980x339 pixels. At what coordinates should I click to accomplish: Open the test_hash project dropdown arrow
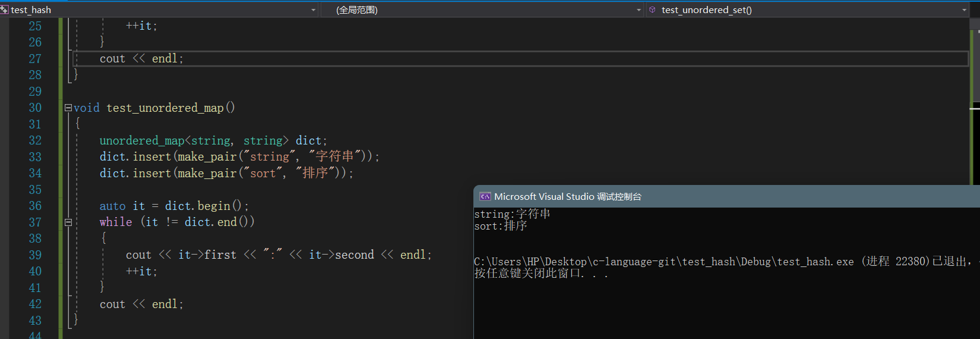click(x=314, y=10)
